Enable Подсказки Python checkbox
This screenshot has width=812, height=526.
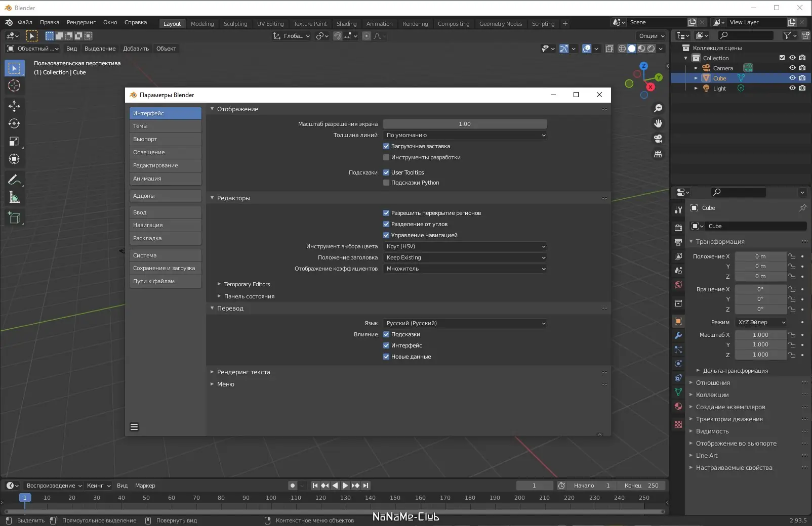(386, 183)
